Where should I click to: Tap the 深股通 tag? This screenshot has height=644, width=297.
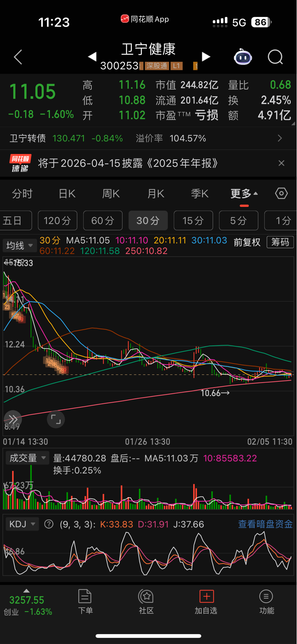click(x=157, y=66)
